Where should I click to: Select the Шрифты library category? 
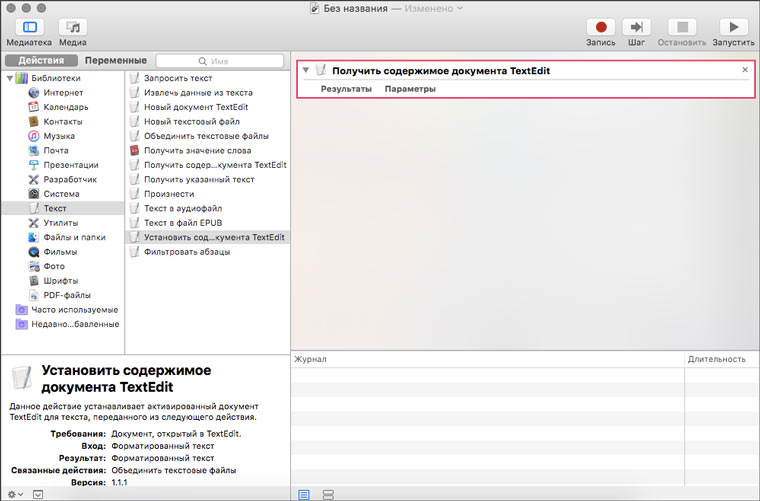(61, 281)
